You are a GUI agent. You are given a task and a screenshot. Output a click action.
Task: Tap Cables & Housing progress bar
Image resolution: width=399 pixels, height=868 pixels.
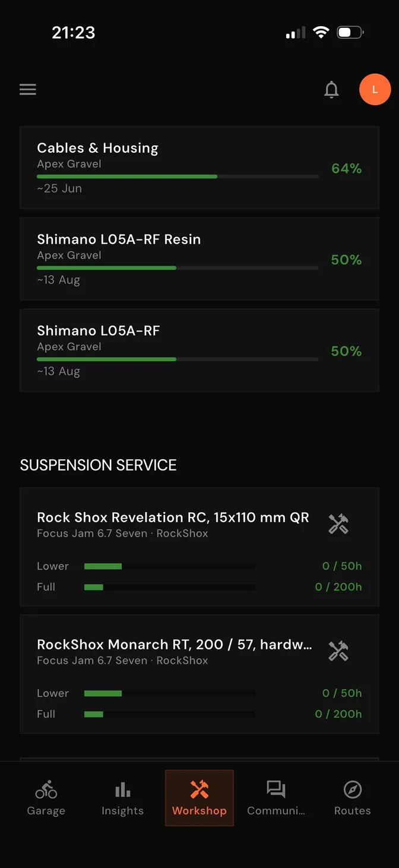(x=178, y=176)
